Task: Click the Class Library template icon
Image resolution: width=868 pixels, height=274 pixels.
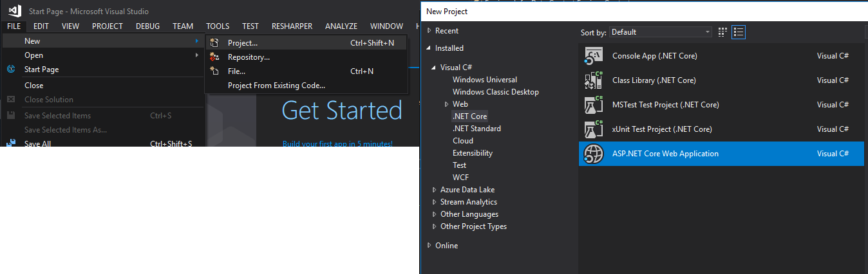Action: click(x=593, y=80)
